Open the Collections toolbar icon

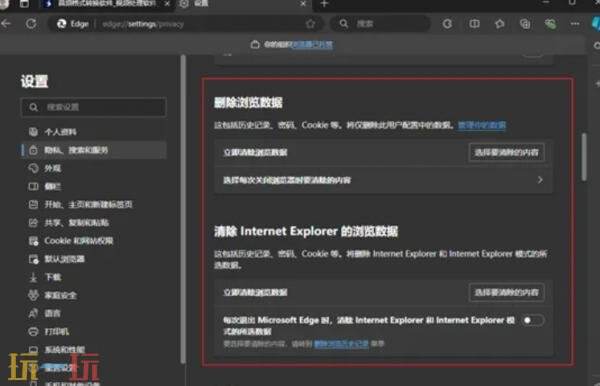pos(525,24)
